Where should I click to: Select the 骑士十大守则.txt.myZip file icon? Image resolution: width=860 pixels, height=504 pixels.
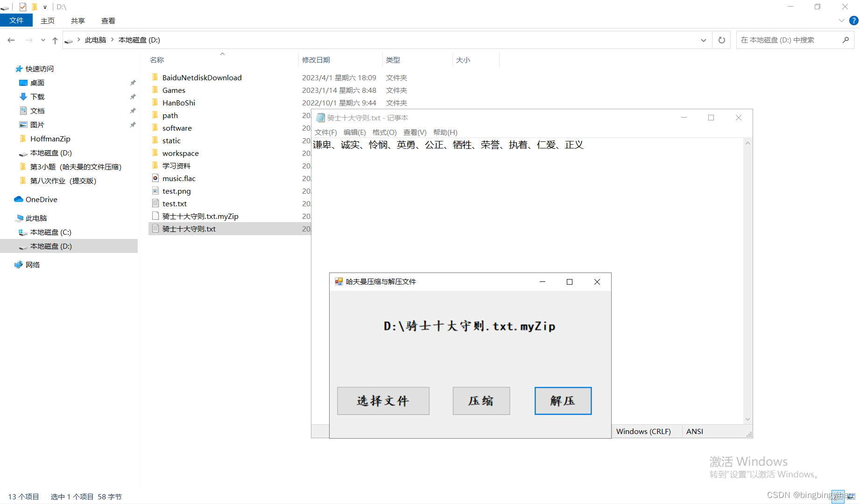coord(155,216)
